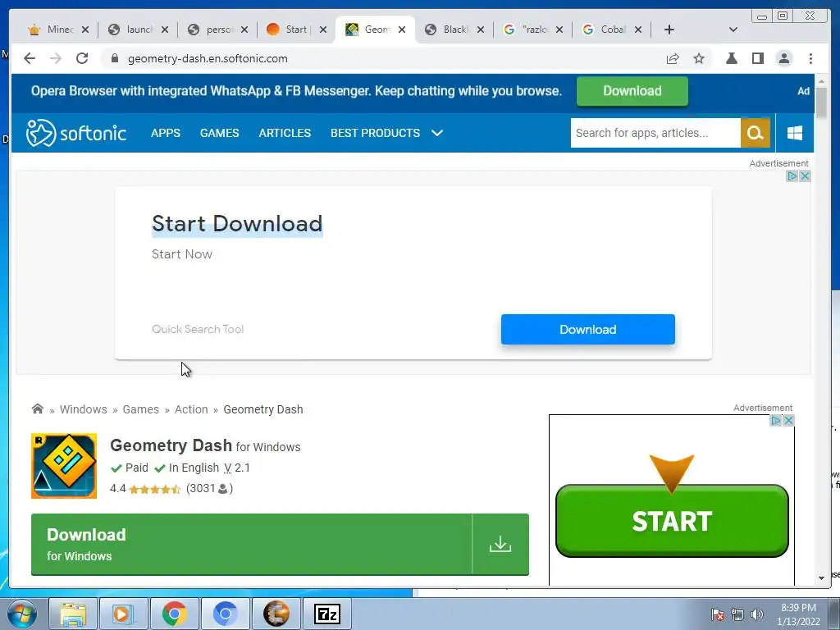
Task: Open the Games breadcrumb link
Action: pyautogui.click(x=141, y=409)
